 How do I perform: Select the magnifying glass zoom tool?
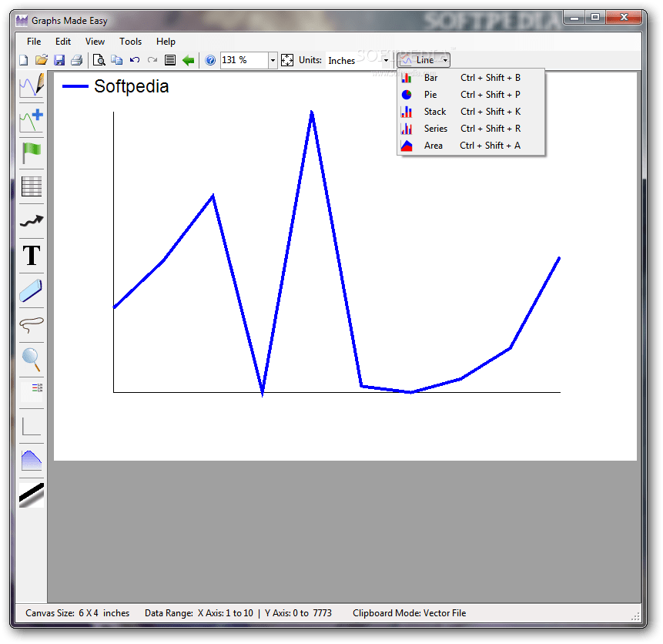tap(32, 360)
